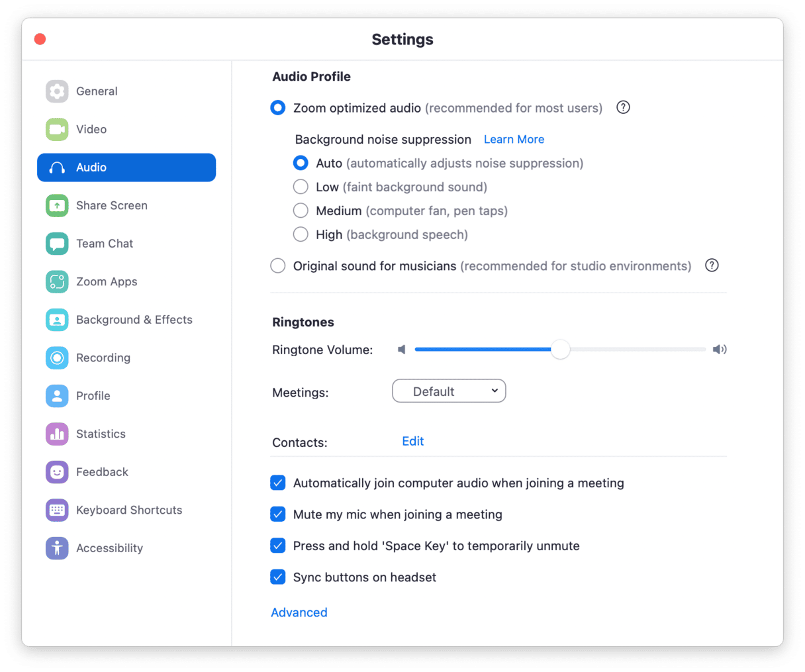This screenshot has width=805, height=672.
Task: Open Share Screen settings label
Action: pyautogui.click(x=112, y=205)
